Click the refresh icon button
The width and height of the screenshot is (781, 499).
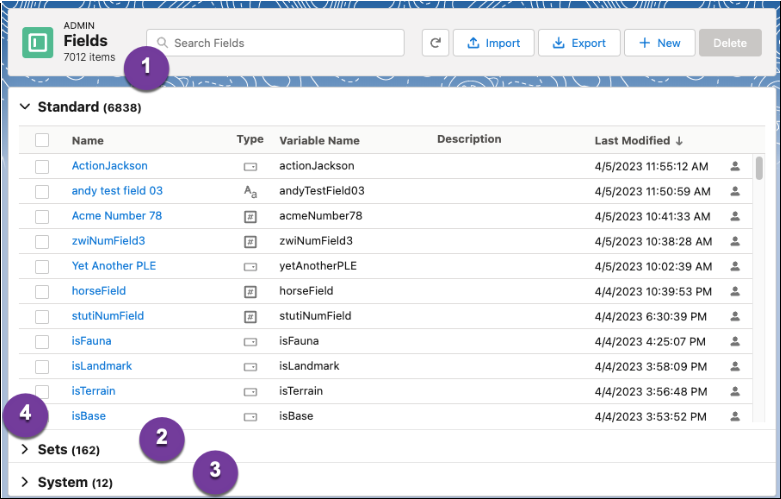[435, 43]
